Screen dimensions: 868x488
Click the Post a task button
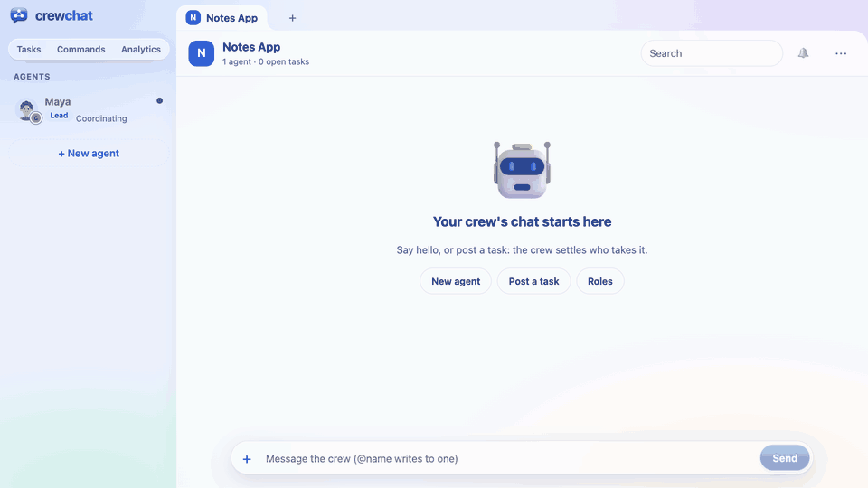533,281
